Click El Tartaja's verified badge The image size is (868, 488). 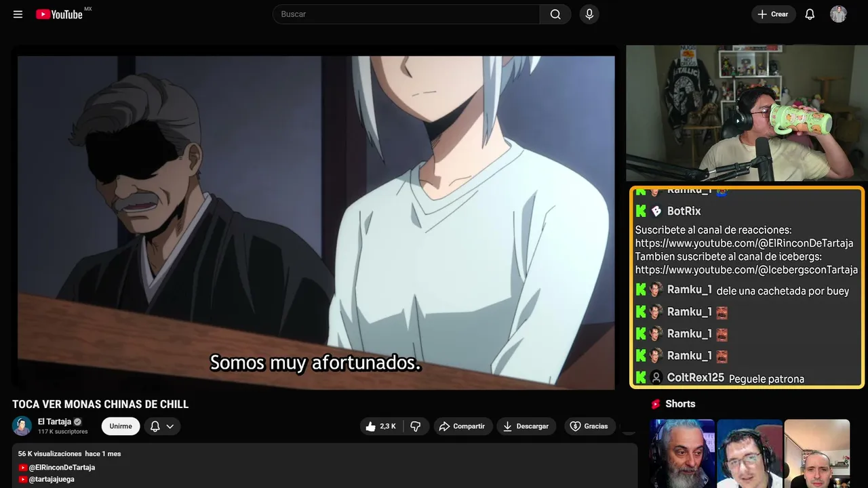77,422
